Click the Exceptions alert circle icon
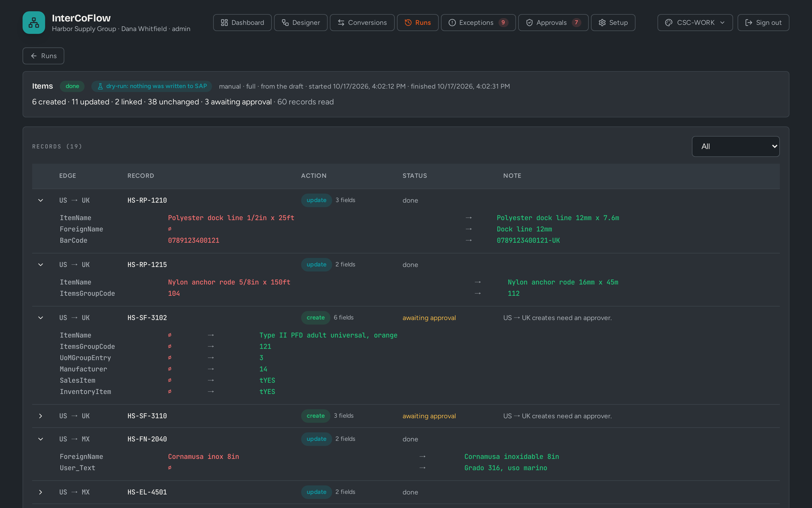812x508 pixels. 452,23
